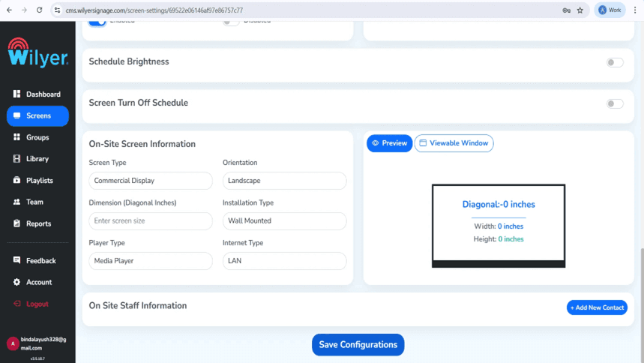Screen dimensions: 644x363
Task: Click 'On Site Staff Information' heading
Action: pos(138,305)
